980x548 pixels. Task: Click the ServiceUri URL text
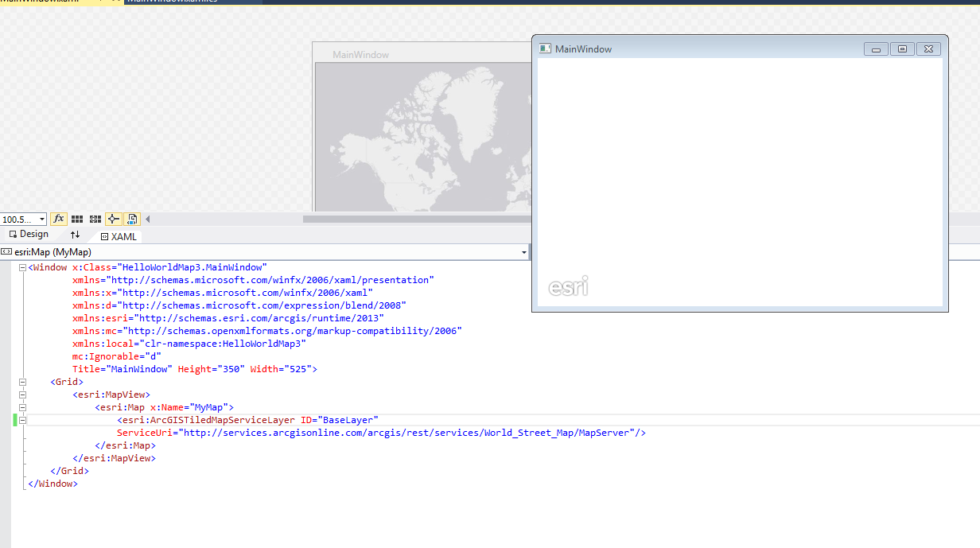(407, 433)
